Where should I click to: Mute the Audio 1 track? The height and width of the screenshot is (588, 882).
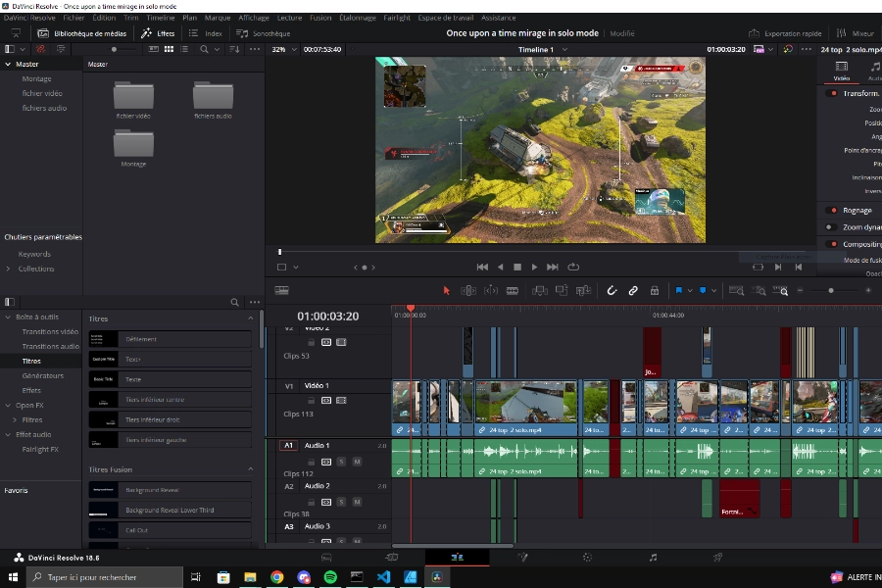tap(357, 462)
